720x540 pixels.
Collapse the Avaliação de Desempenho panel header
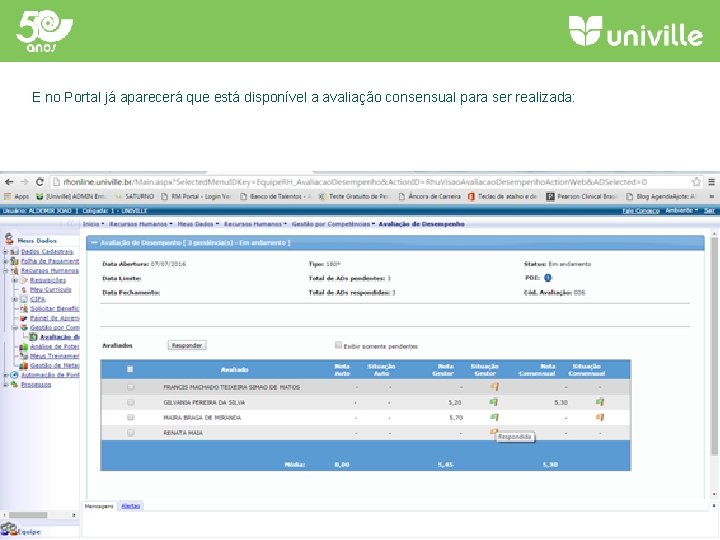(x=94, y=243)
